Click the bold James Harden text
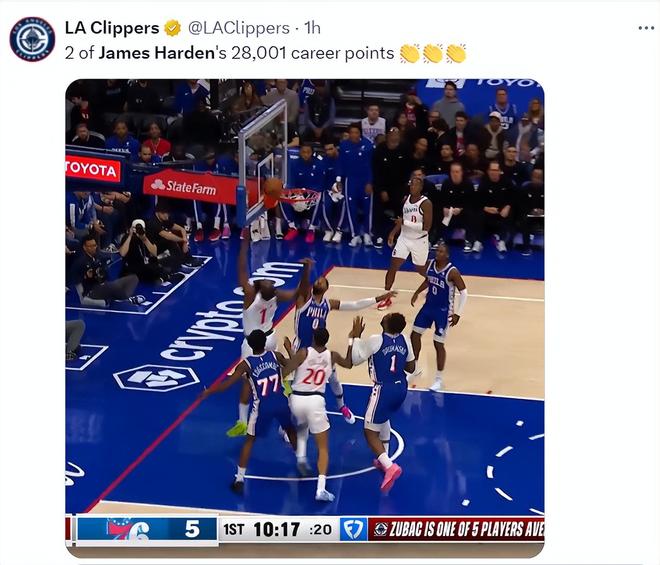The width and height of the screenshot is (660, 565). [x=157, y=53]
